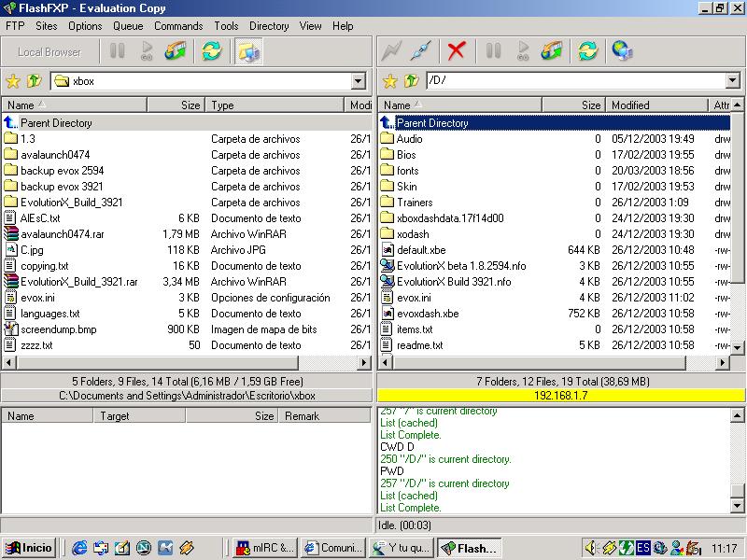The image size is (747, 560).
Task: Select the screendump.bmp file
Action: pyautogui.click(x=58, y=329)
